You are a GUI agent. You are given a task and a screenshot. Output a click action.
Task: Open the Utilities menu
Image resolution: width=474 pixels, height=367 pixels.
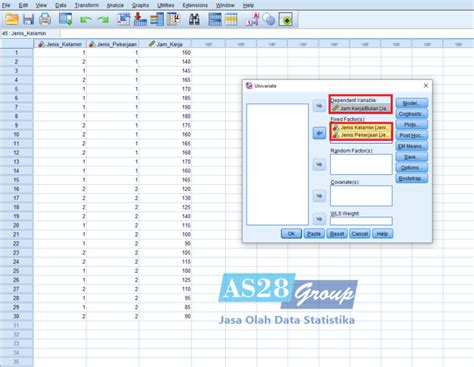[x=166, y=5]
